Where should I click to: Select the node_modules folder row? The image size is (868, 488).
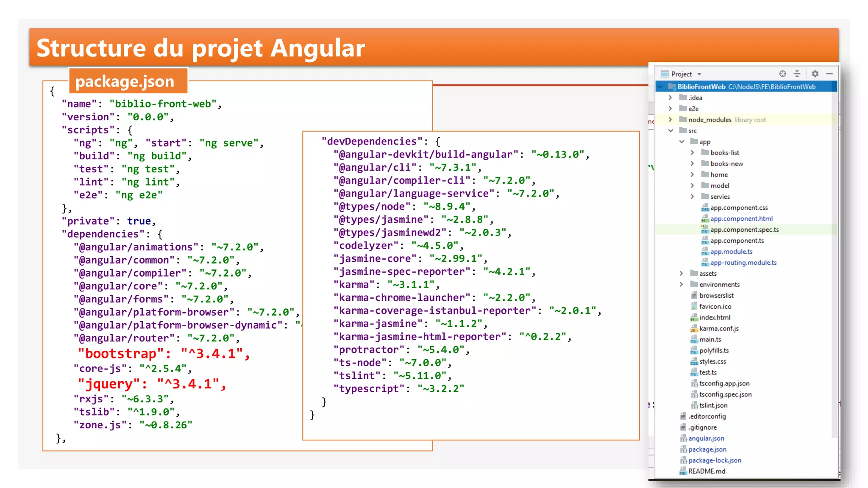click(x=746, y=120)
